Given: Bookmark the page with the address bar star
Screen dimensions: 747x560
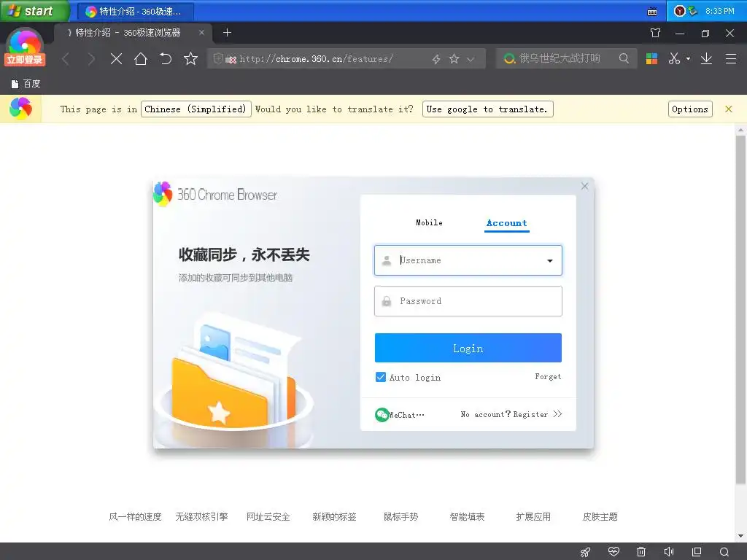Looking at the screenshot, I should click(x=454, y=58).
